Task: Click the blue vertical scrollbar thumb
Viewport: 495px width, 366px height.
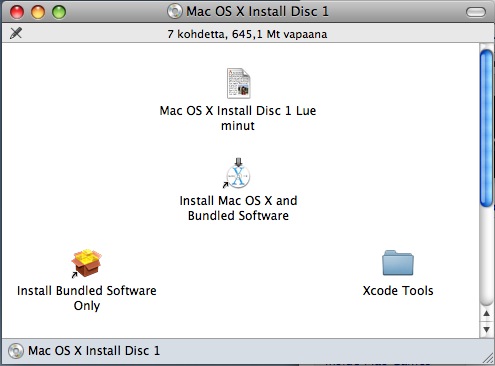Action: click(486, 128)
